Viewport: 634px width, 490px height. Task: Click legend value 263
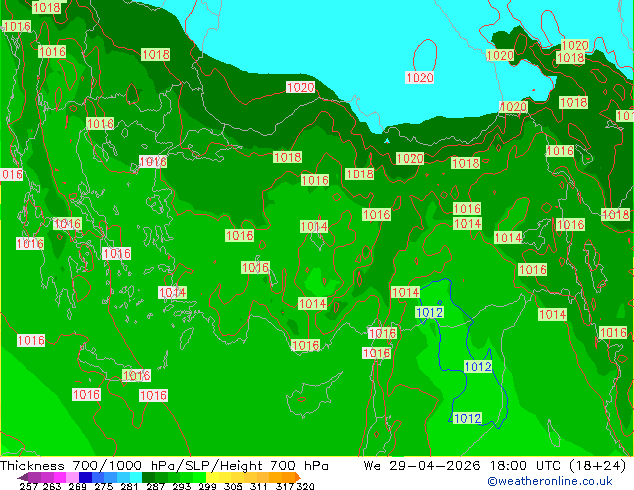(52, 486)
